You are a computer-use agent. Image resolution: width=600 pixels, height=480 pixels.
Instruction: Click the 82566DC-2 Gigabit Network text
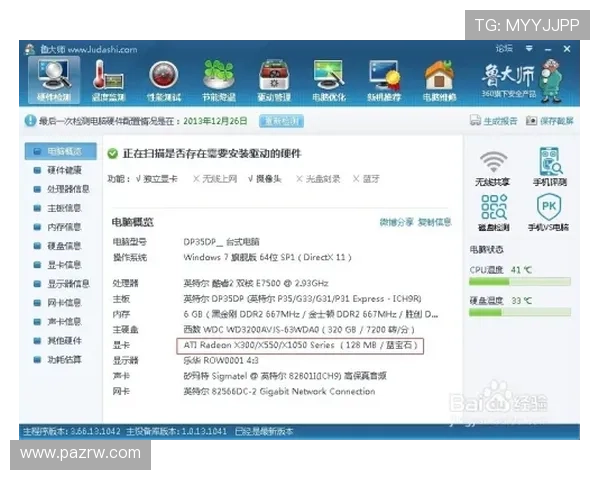point(279,391)
